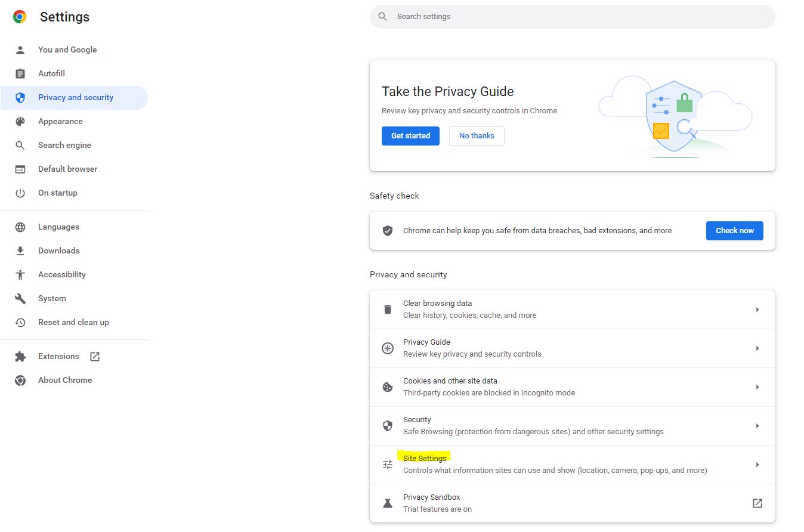
Task: Open Security settings row title
Action: tap(417, 420)
